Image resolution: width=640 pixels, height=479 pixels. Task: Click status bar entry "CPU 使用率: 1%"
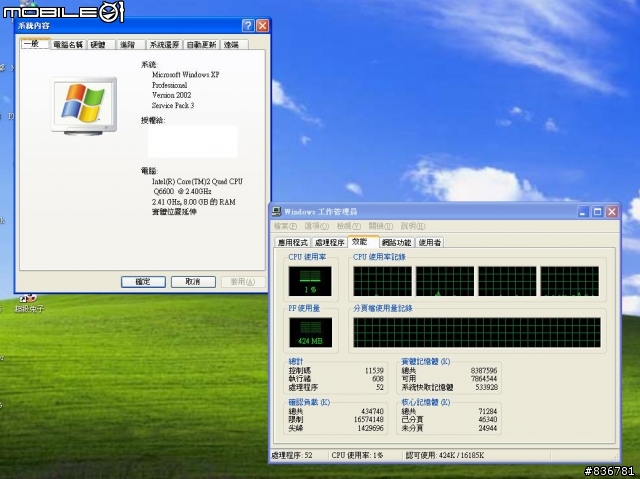click(357, 455)
